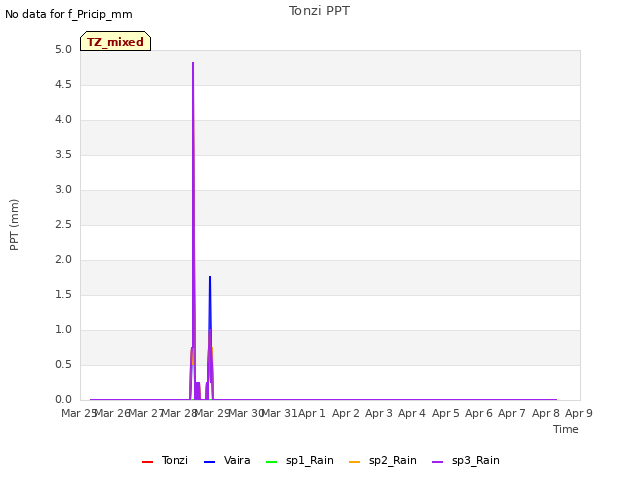The width and height of the screenshot is (640, 480).
Task: Click the 1.5 y-axis tick label
Action: tap(63, 295)
